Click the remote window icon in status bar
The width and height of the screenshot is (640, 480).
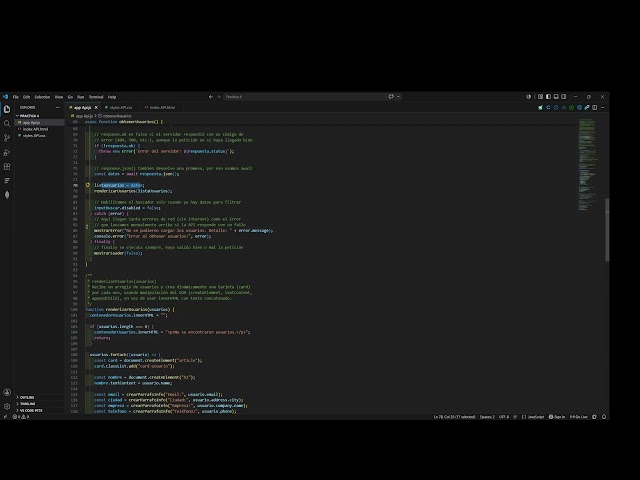click(5, 417)
